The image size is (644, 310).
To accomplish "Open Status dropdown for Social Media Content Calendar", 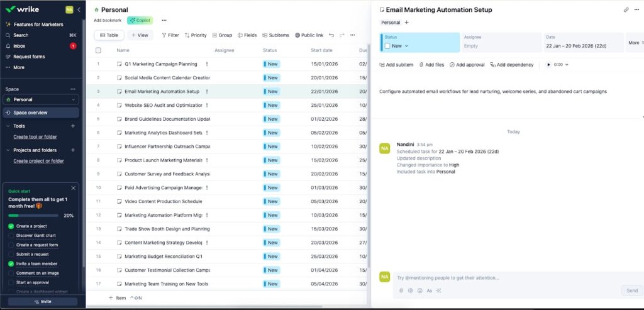I will point(272,77).
